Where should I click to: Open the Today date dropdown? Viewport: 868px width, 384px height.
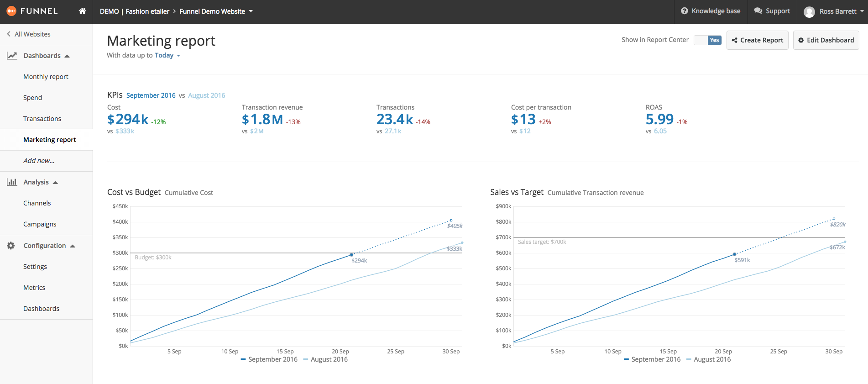167,55
